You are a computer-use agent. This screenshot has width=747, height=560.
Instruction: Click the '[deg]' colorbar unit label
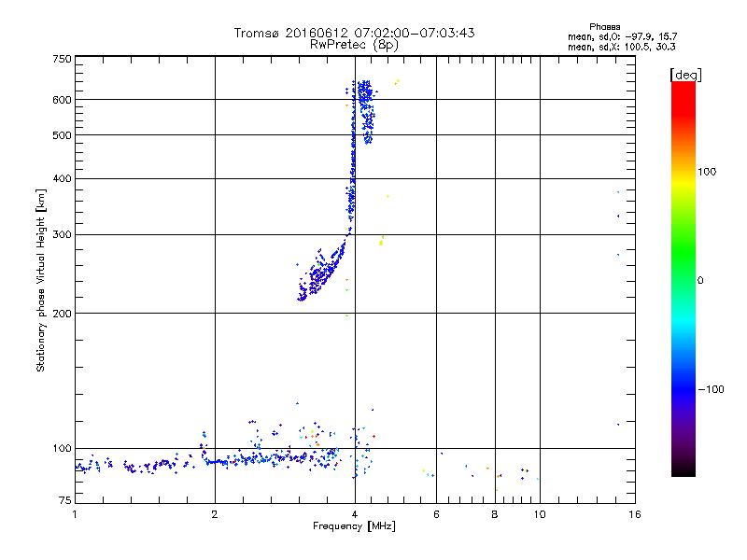[x=685, y=75]
